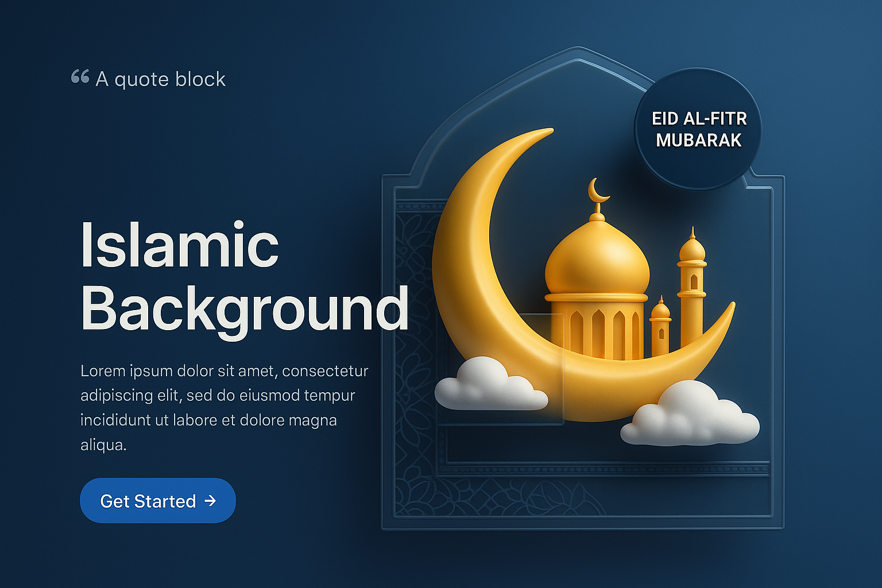Screen dimensions: 882x588
Task: Click the Lorem ipsum paragraph text
Action: (225, 408)
